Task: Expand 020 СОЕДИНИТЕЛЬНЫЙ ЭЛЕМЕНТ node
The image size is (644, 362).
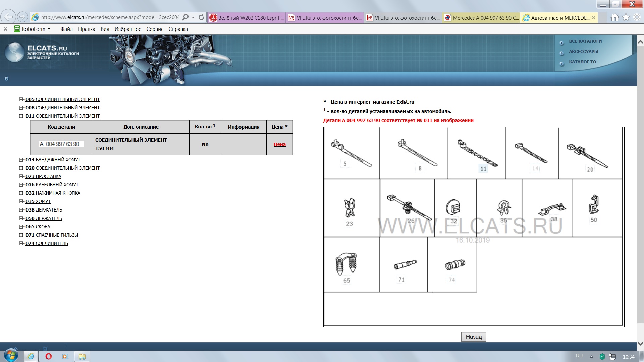Action: pos(21,168)
